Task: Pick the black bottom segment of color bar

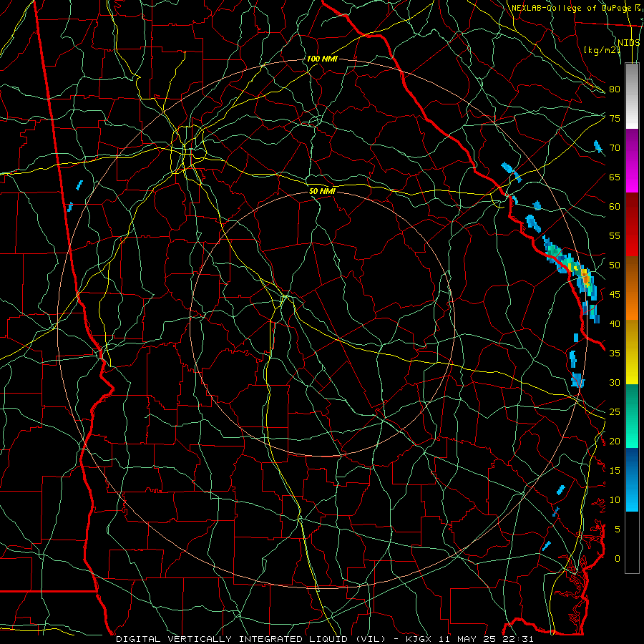Action: pyautogui.click(x=632, y=542)
